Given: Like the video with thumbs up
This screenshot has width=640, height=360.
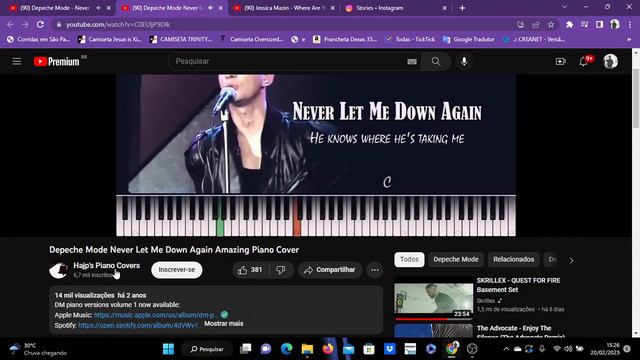Looking at the screenshot, I should [250, 270].
